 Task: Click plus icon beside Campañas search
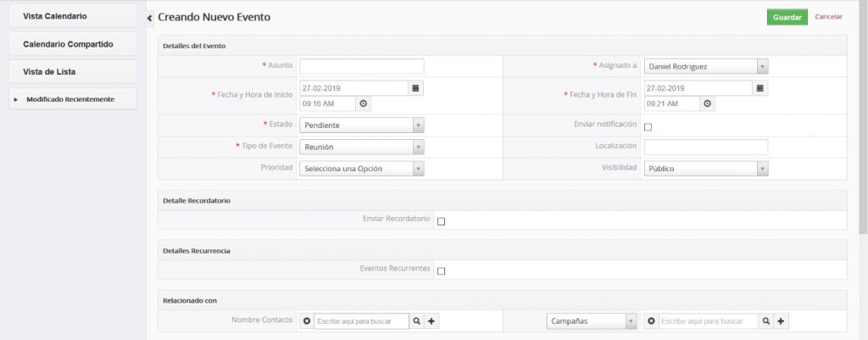click(781, 321)
